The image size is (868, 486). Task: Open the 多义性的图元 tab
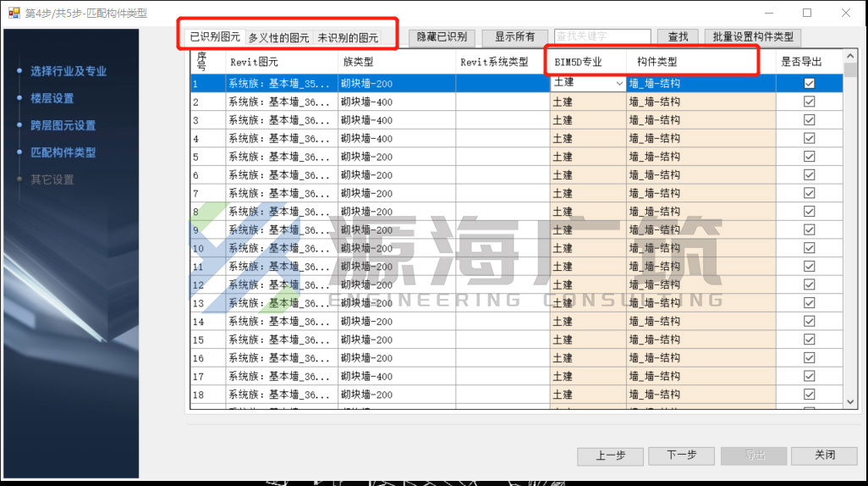278,38
